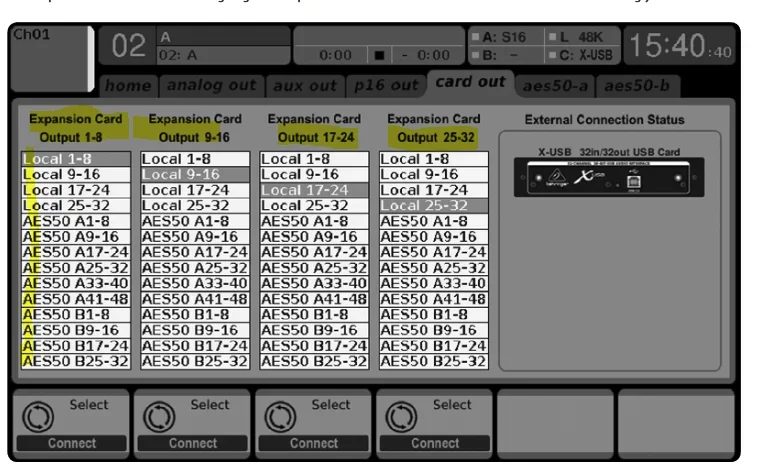Click the 02: A channel name field
This screenshot has width=760, height=473.
coord(223,55)
